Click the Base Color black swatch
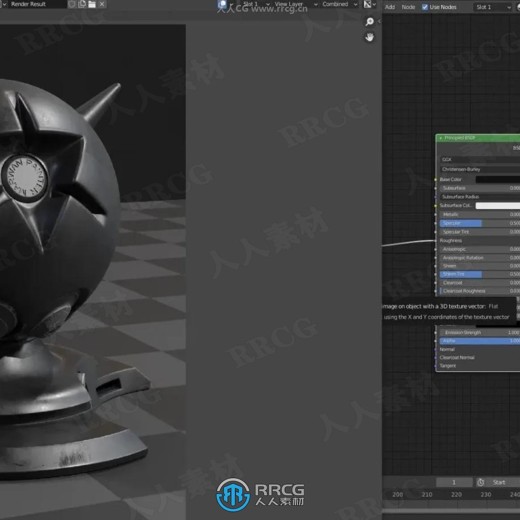This screenshot has height=520, width=520. point(498,179)
